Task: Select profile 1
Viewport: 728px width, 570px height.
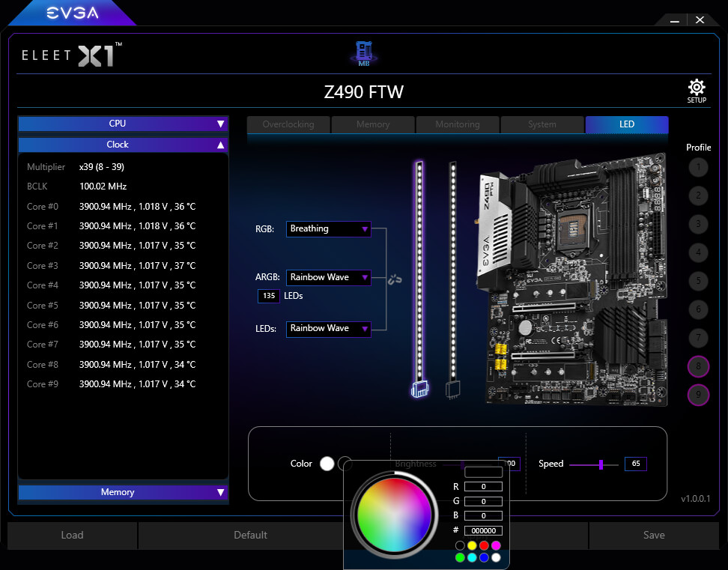Action: tap(698, 167)
